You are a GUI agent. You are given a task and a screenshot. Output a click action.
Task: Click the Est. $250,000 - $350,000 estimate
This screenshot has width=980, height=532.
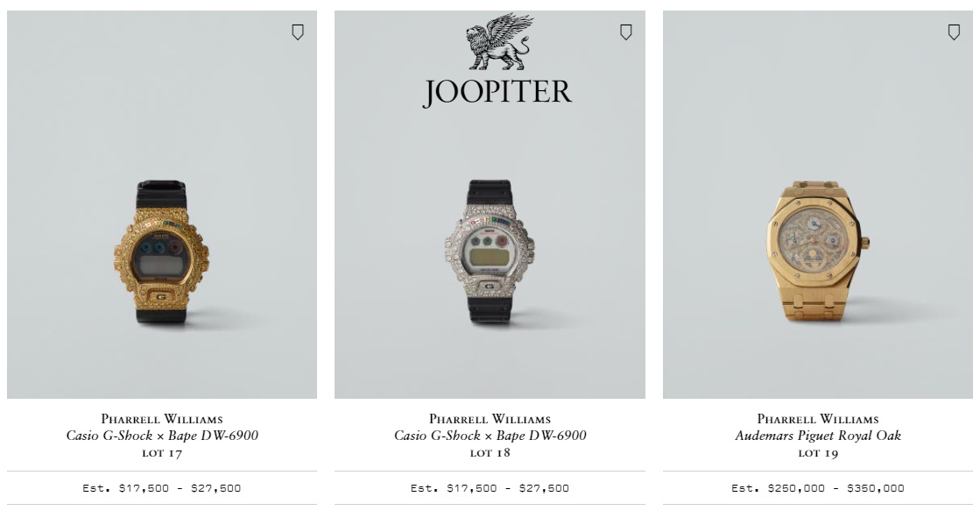(x=817, y=488)
